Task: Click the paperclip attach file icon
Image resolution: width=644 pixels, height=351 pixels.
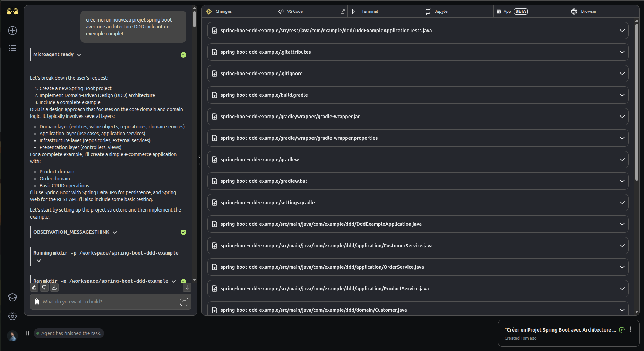Action: 37,302
